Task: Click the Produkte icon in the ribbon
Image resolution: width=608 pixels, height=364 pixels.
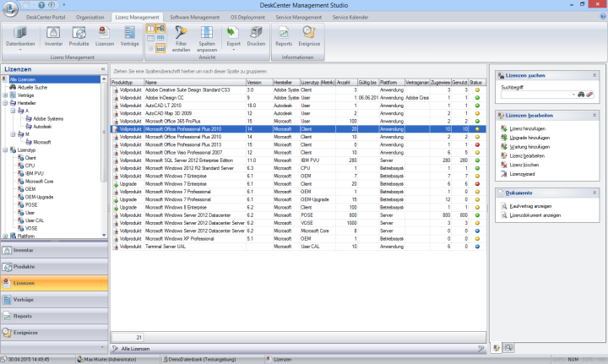Action: (79, 35)
